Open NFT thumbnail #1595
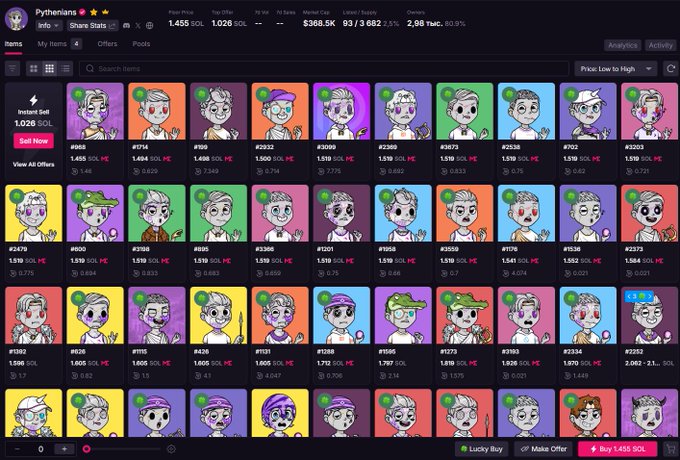Screen dimensions: 680x460 (403, 315)
